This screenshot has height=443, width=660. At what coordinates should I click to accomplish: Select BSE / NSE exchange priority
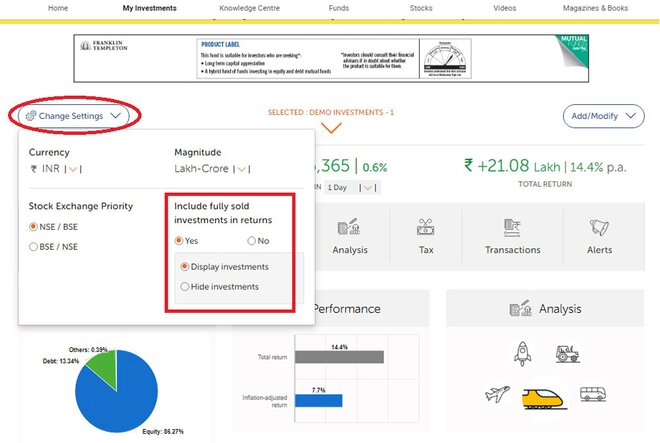click(x=35, y=246)
